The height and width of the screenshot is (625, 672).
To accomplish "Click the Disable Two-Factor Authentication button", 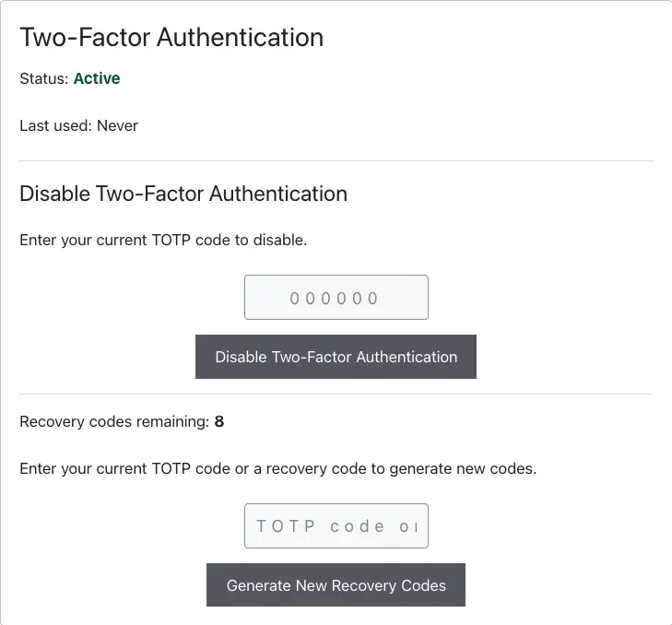I will point(336,357).
